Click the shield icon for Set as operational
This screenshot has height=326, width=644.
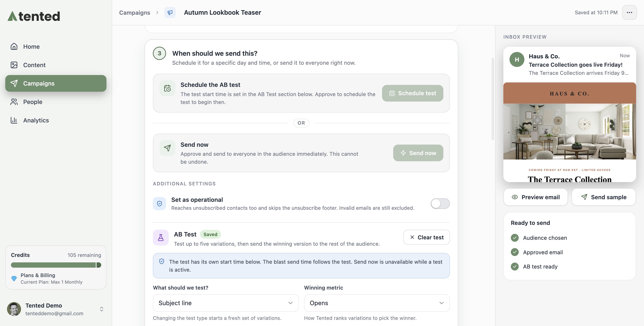click(x=159, y=204)
